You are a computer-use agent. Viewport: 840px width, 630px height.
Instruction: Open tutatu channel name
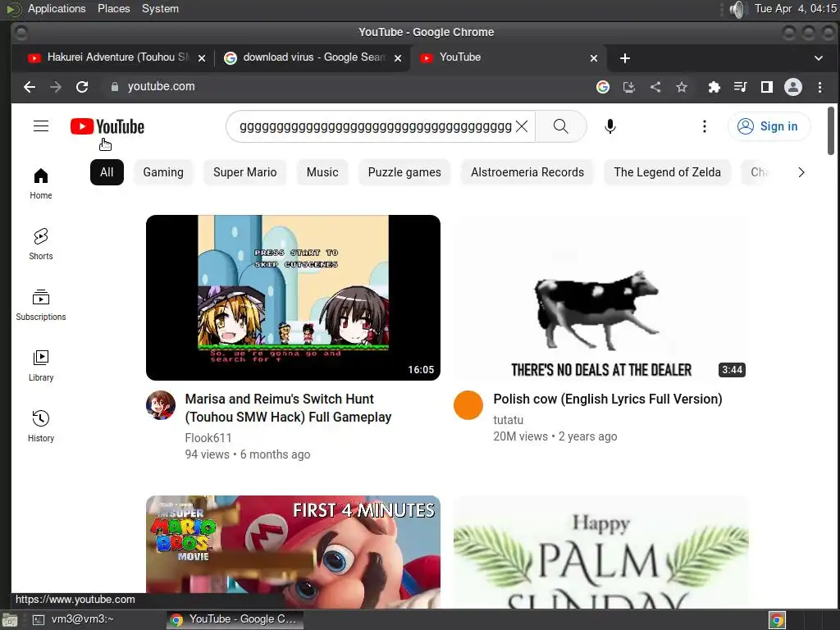click(508, 420)
